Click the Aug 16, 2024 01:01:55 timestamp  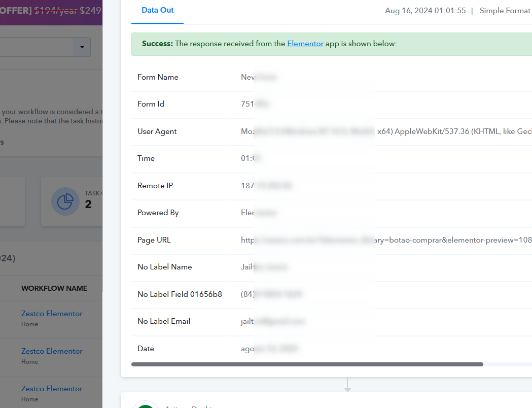click(x=425, y=11)
